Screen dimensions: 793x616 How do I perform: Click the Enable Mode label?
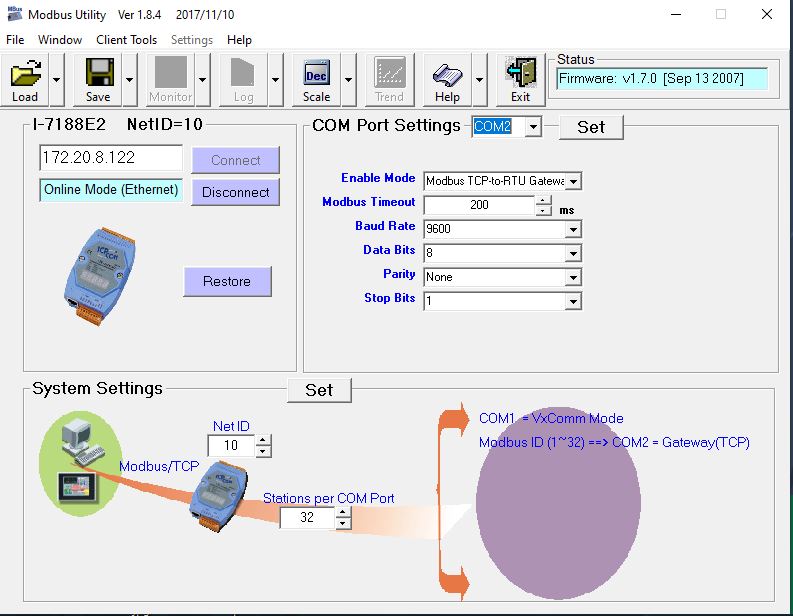(x=378, y=178)
